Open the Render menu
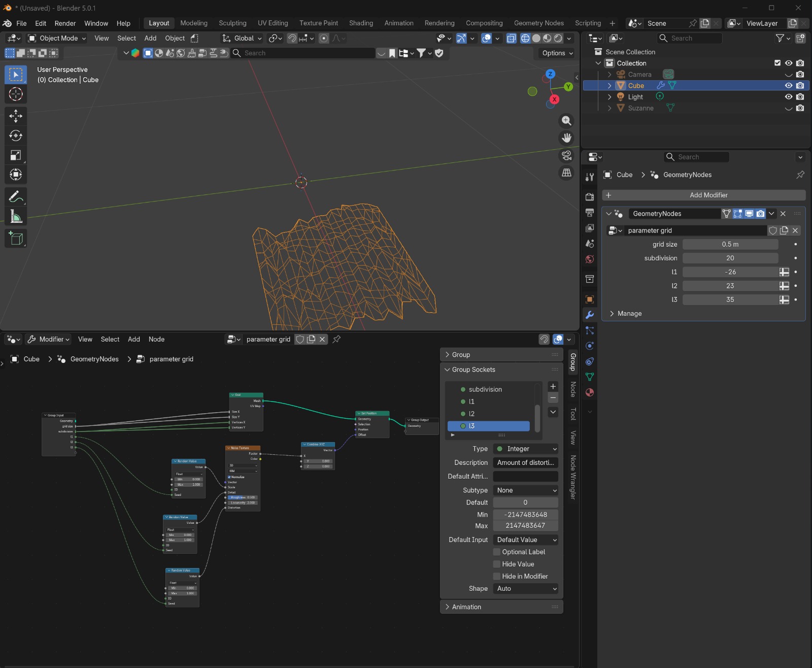Viewport: 812px width, 668px height. coord(65,23)
